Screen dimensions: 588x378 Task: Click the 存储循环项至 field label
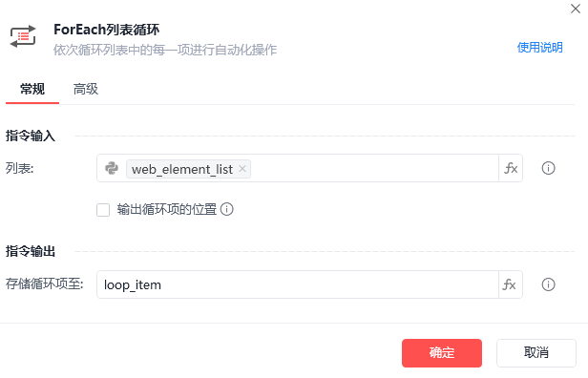44,283
